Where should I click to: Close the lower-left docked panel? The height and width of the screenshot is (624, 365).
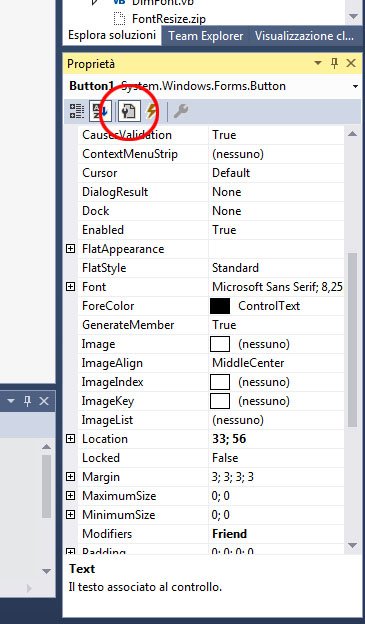click(44, 401)
